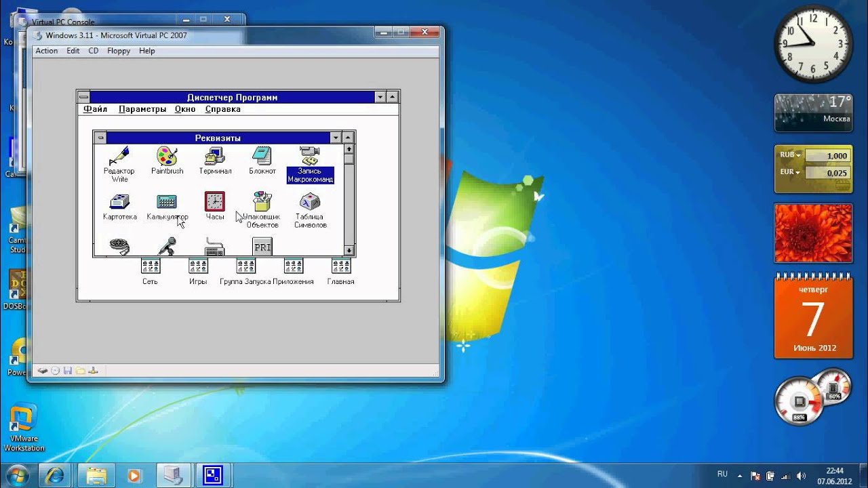Open the Action menu in Virtual PC

click(x=47, y=51)
